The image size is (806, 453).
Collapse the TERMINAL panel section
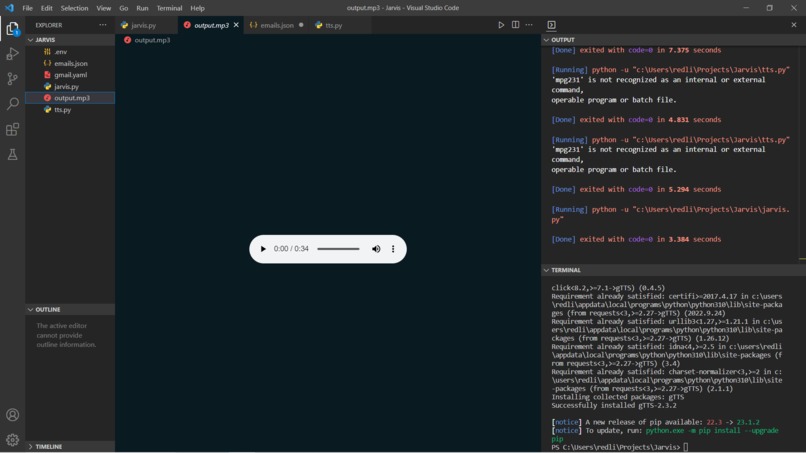pos(673,270)
